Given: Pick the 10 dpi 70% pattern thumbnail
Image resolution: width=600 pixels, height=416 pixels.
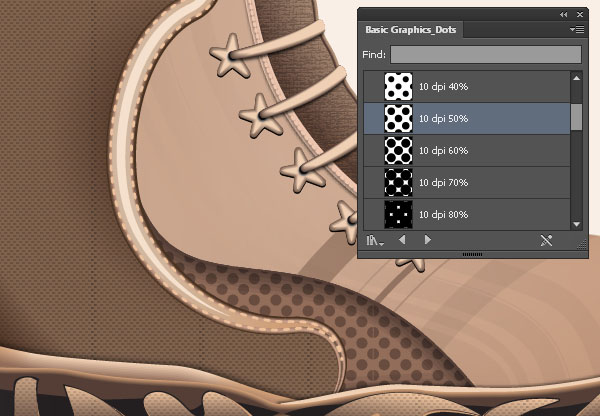Looking at the screenshot, I should point(398,183).
